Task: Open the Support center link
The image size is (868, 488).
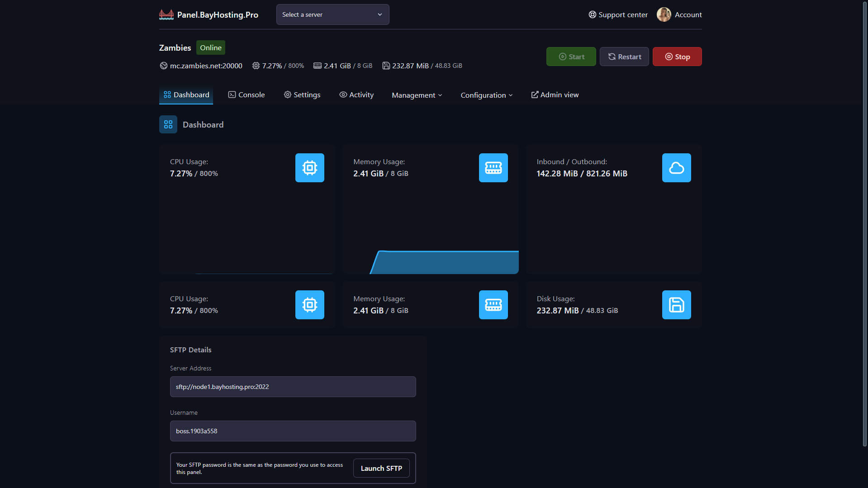Action: [x=618, y=14]
